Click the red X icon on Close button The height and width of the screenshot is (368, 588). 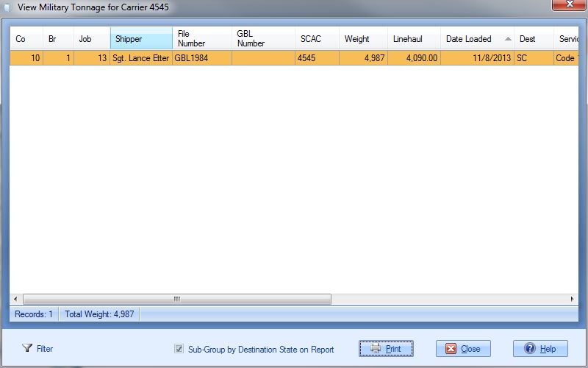tap(451, 349)
